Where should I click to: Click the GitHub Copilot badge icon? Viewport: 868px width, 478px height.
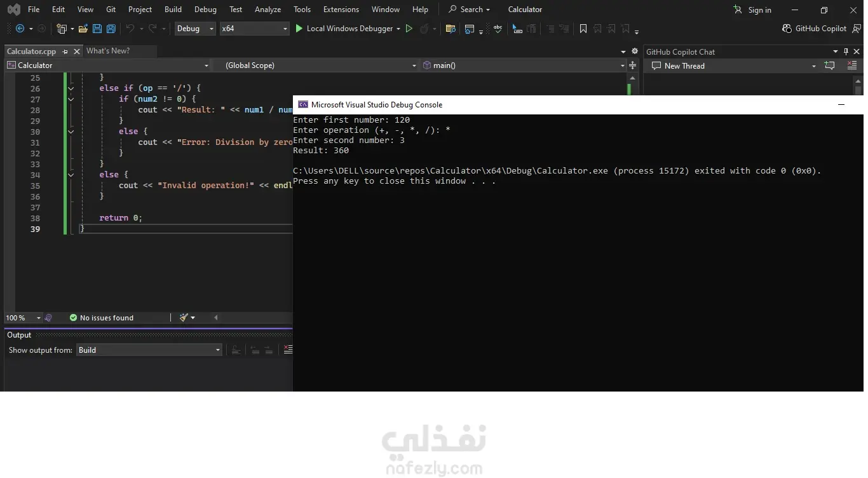pos(788,29)
